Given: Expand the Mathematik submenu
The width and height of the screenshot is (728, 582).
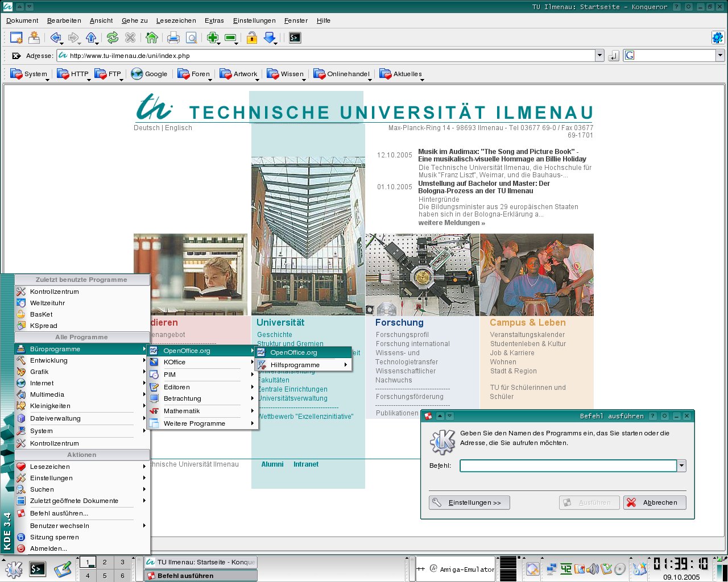Looking at the screenshot, I should tap(202, 411).
